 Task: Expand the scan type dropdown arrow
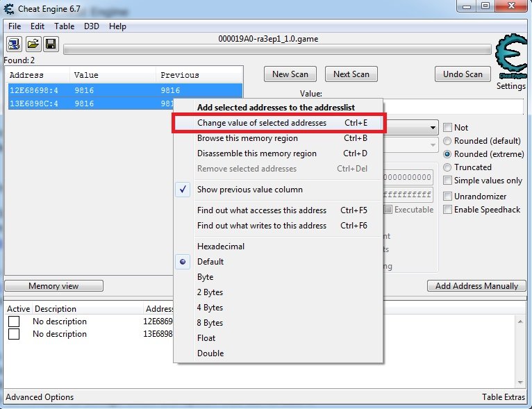click(433, 128)
